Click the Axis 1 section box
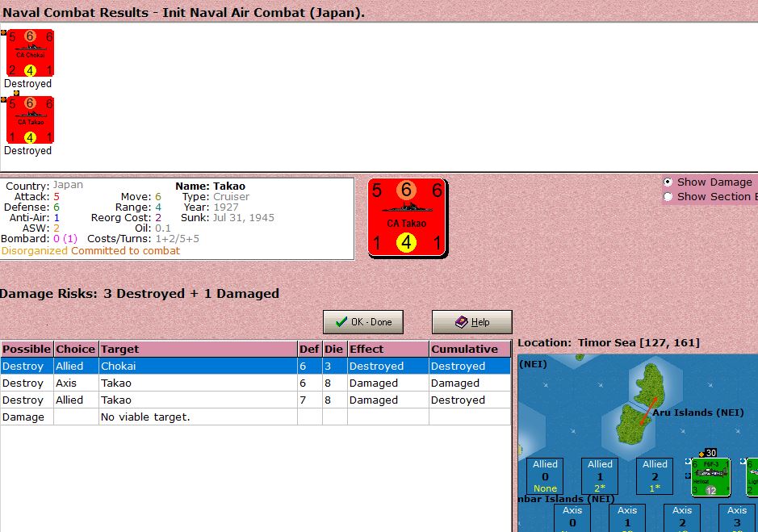The height and width of the screenshot is (532, 758). click(627, 518)
